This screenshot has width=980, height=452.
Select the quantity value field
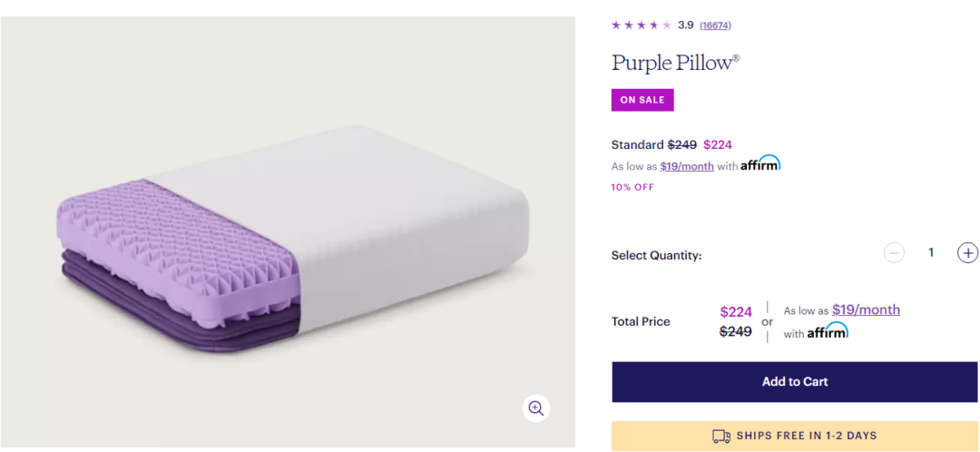pyautogui.click(x=931, y=253)
